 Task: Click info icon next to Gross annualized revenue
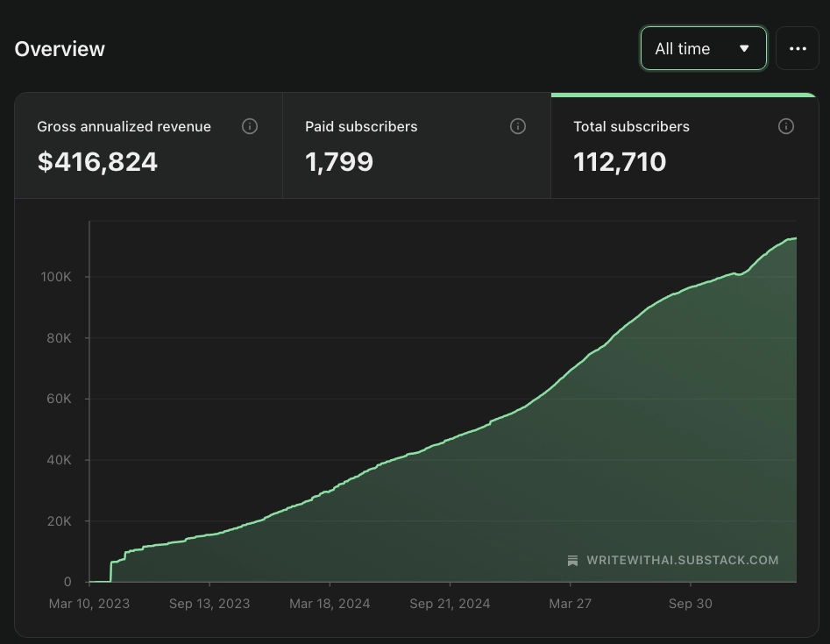[250, 126]
